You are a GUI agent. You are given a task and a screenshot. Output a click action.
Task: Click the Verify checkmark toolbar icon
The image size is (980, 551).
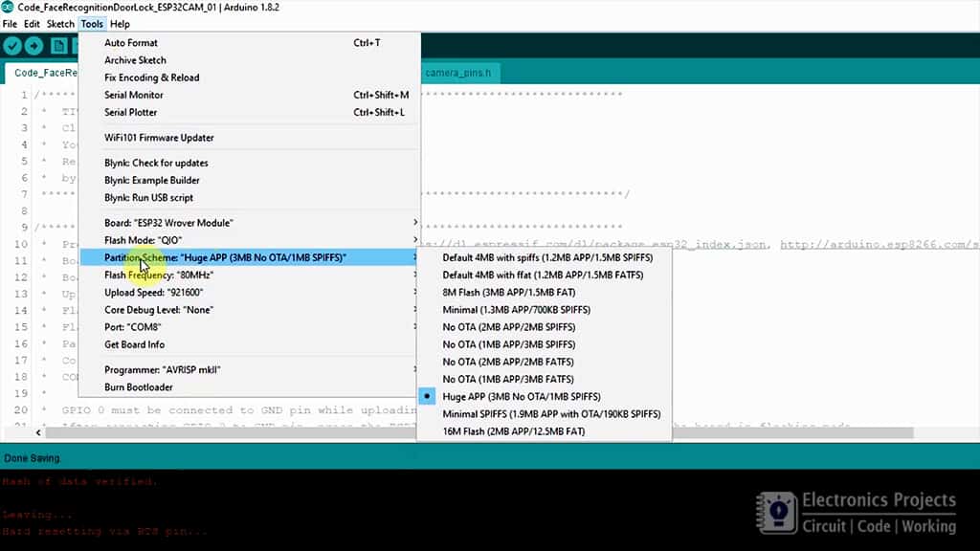[12, 46]
